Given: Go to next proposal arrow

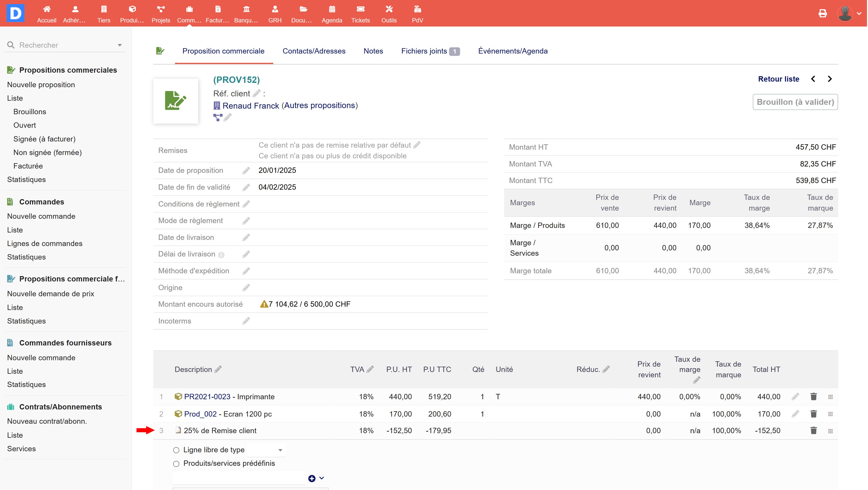Looking at the screenshot, I should point(830,79).
